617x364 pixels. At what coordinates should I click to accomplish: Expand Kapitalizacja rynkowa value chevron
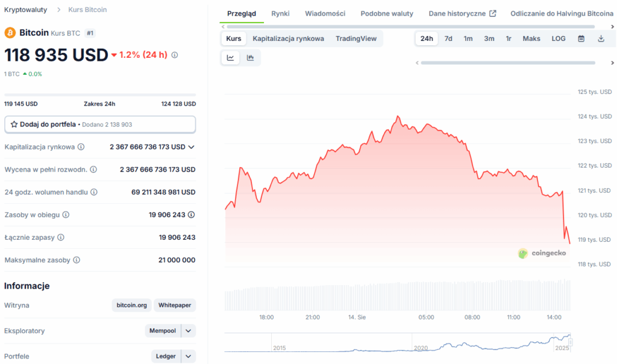192,147
